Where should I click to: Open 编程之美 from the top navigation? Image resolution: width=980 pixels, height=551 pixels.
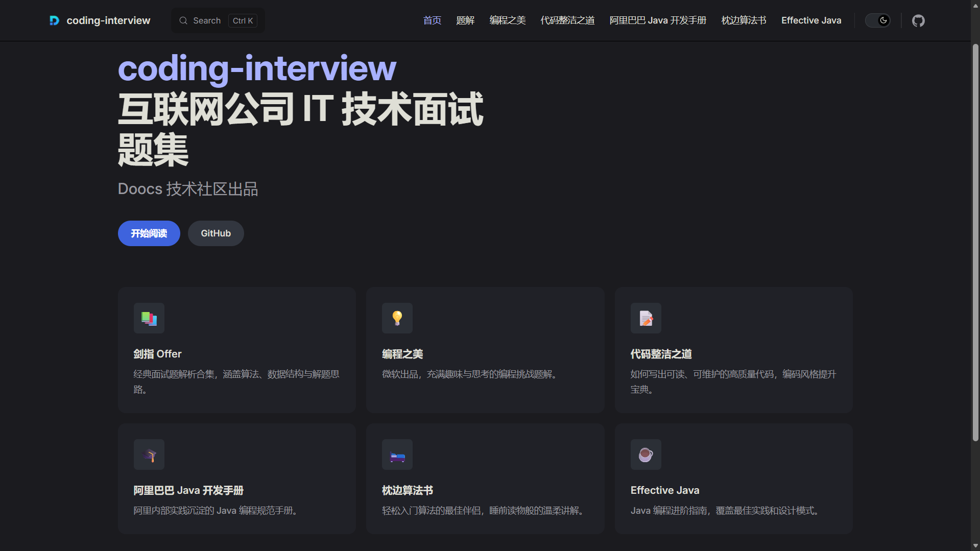point(507,20)
